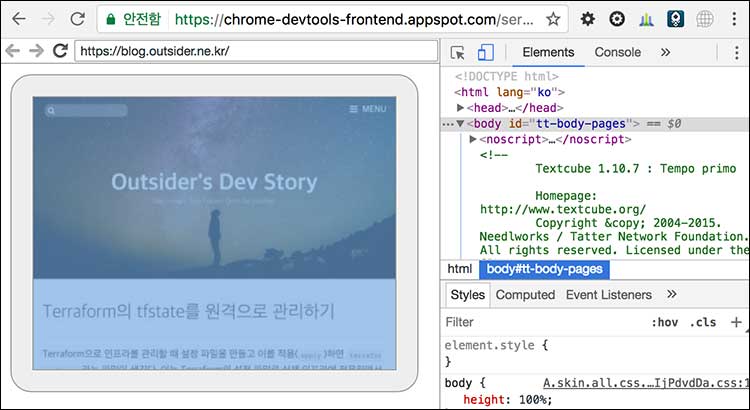750x410 pixels.
Task: Select the html lang="ko" element row
Action: pos(510,92)
